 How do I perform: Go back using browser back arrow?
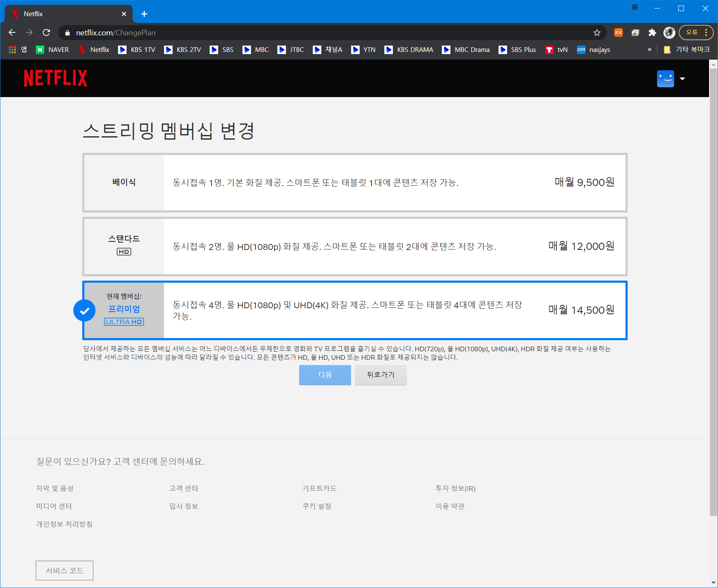coord(12,32)
